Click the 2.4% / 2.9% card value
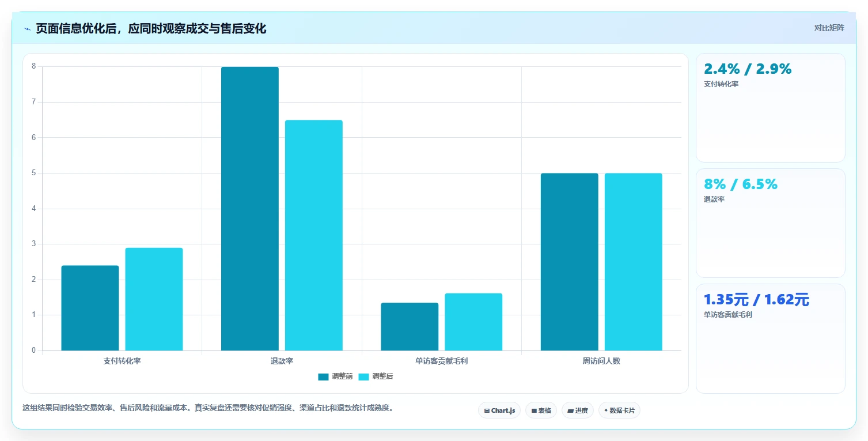868x441 pixels. [x=748, y=69]
